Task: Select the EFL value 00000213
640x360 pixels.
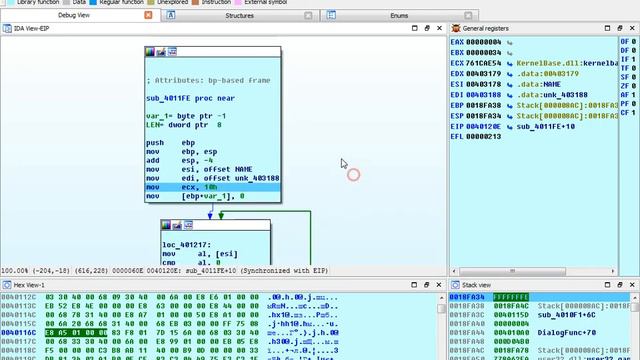Action: click(483, 137)
